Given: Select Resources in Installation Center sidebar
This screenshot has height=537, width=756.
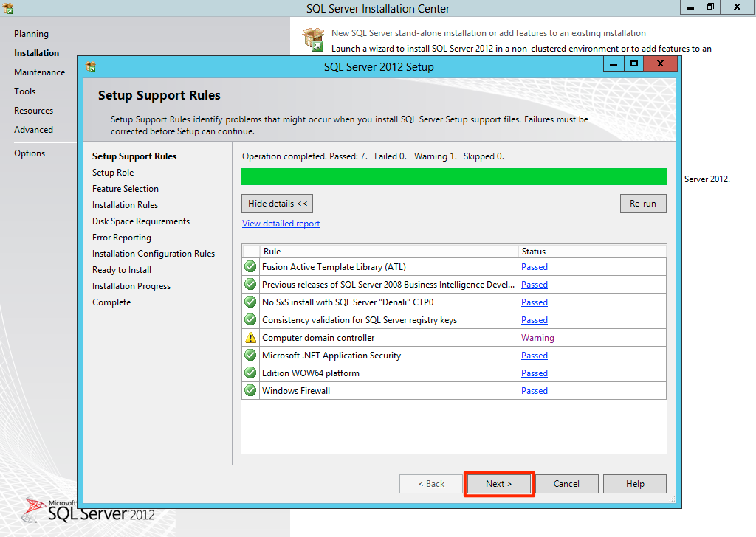Looking at the screenshot, I should coord(34,111).
